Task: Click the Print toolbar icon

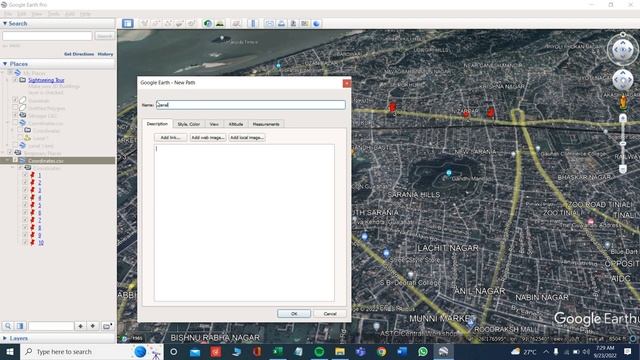Action: pos(281,23)
